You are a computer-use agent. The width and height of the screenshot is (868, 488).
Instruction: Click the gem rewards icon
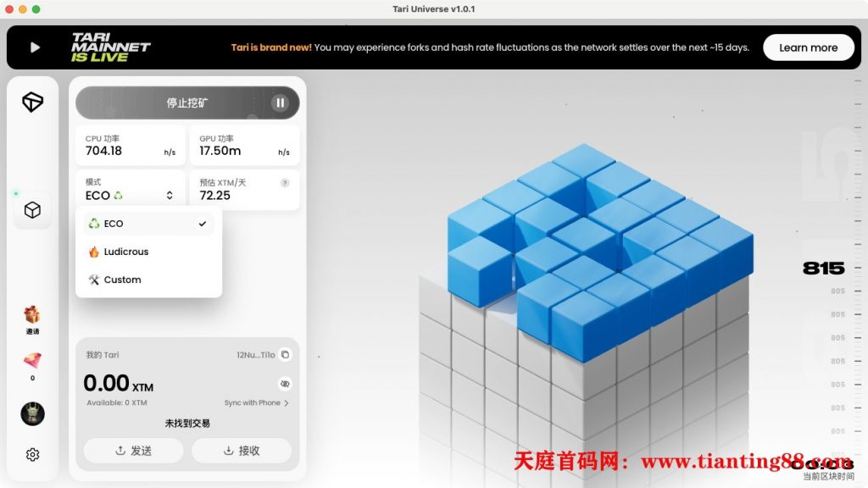tap(32, 361)
